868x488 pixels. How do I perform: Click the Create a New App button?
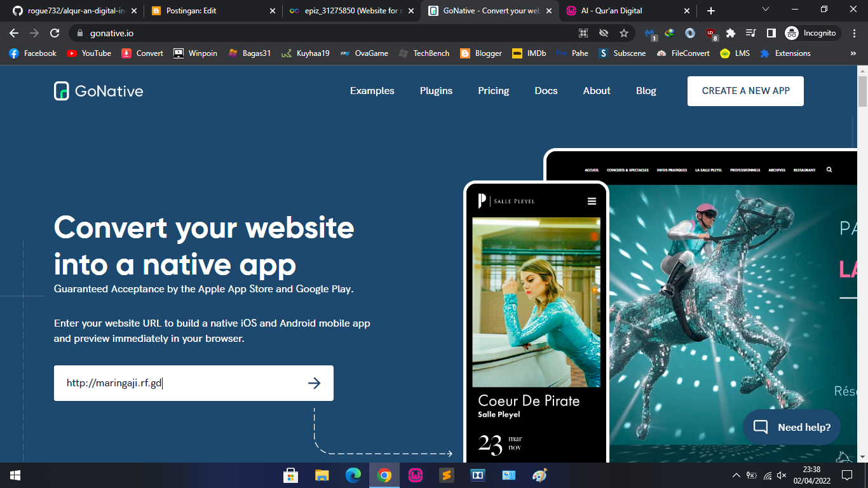pos(745,91)
